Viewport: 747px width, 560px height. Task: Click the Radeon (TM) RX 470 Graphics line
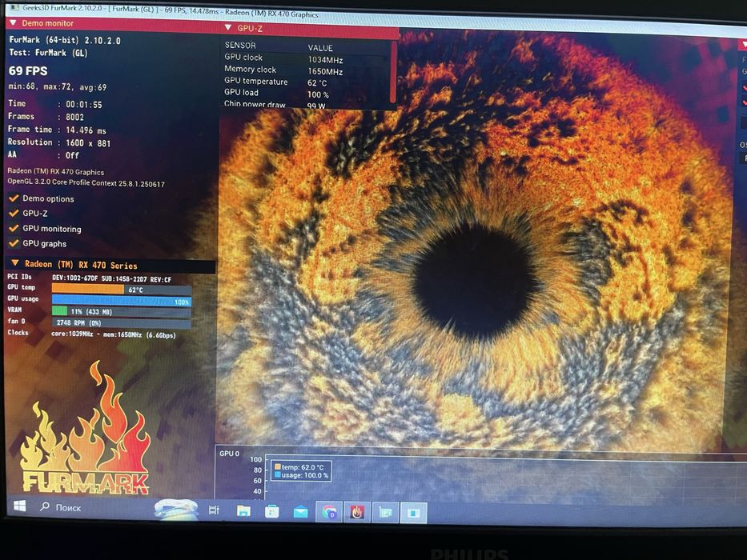tap(56, 171)
